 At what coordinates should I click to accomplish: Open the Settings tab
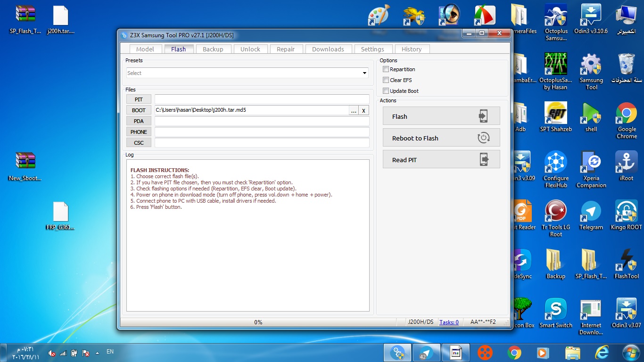[x=372, y=49]
